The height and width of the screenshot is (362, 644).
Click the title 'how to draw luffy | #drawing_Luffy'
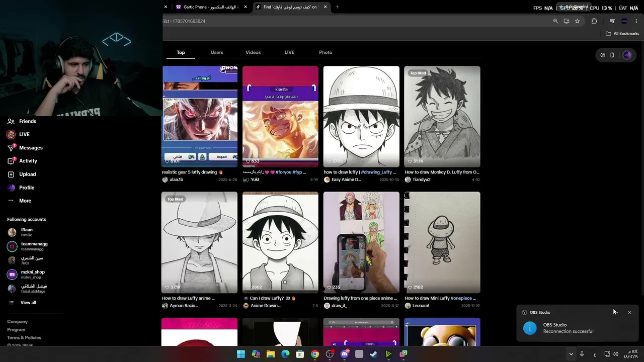[360, 172]
